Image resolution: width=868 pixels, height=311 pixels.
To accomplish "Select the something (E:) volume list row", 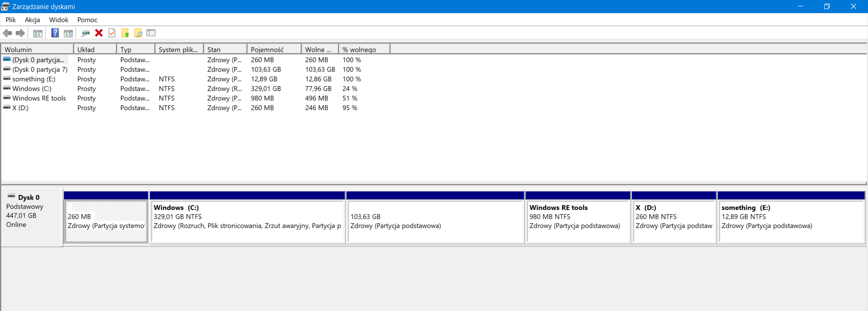I will coord(33,79).
